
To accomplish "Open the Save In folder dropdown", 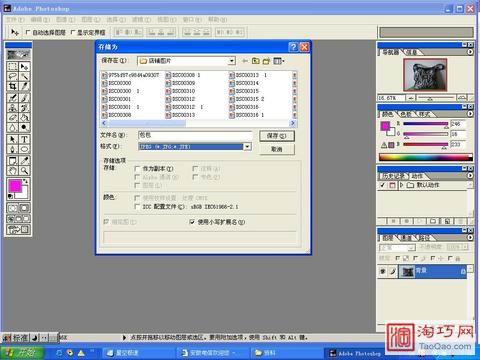I will (232, 61).
